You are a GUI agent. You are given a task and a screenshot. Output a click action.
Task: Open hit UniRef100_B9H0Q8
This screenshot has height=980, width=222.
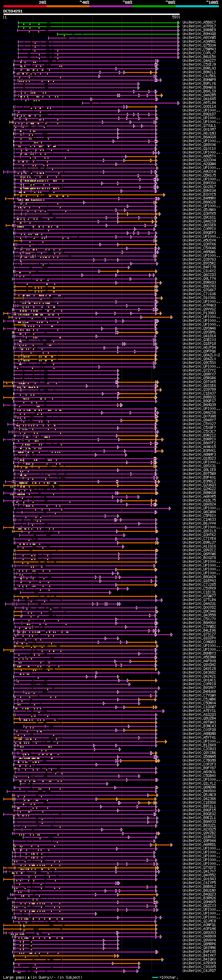click(x=199, y=34)
